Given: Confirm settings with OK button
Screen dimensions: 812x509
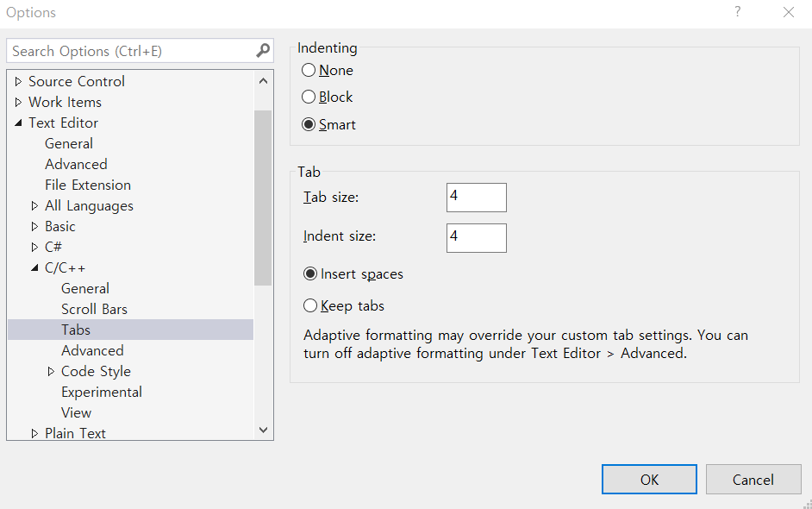Looking at the screenshot, I should point(649,480).
